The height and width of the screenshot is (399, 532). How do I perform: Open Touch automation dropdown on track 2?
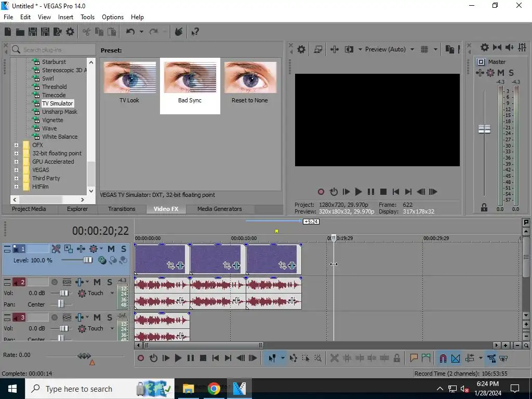tap(112, 293)
